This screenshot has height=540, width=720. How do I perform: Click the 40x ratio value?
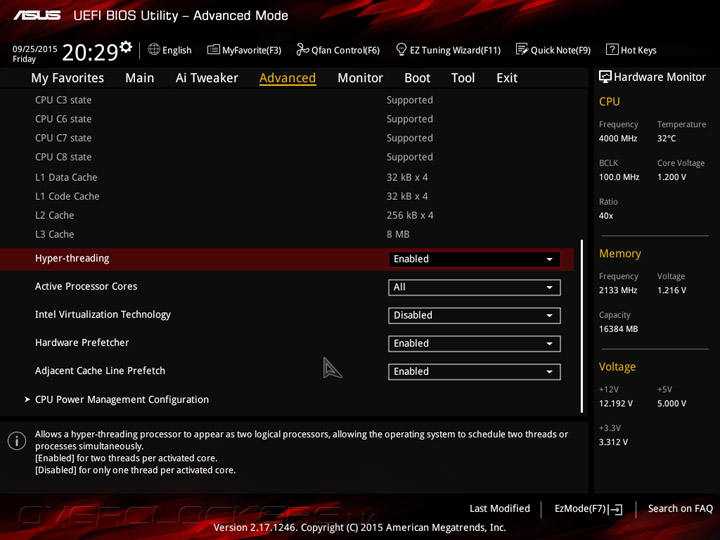[606, 216]
